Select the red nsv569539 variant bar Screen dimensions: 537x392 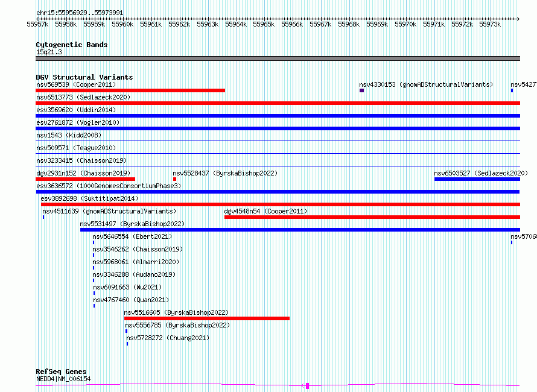coord(130,90)
